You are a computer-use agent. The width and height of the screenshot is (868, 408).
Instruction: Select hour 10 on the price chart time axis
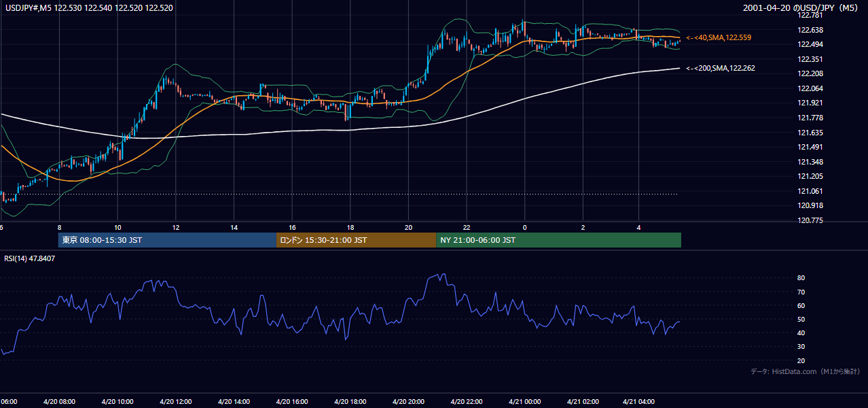point(117,227)
